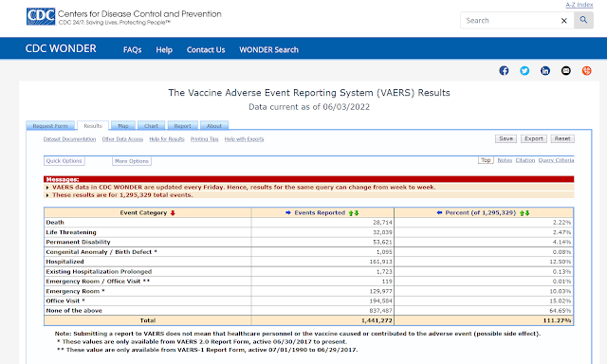Open the Request Form tab
The image size is (607, 364).
pyautogui.click(x=50, y=126)
